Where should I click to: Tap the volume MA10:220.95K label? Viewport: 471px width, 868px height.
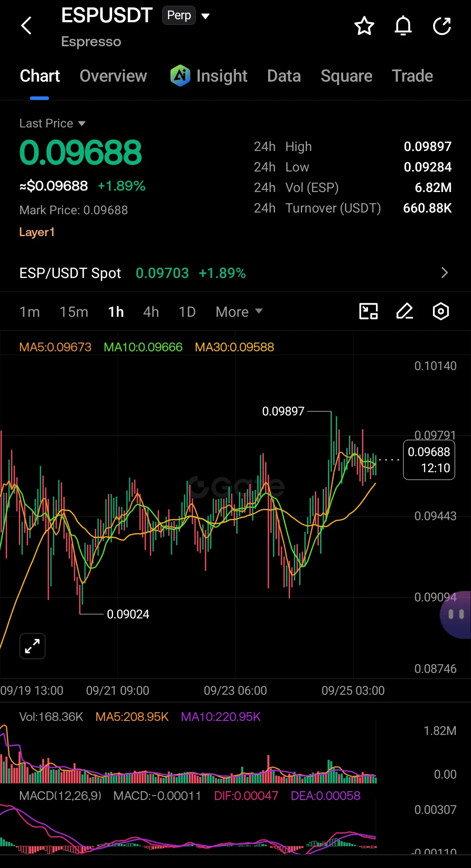(x=221, y=717)
